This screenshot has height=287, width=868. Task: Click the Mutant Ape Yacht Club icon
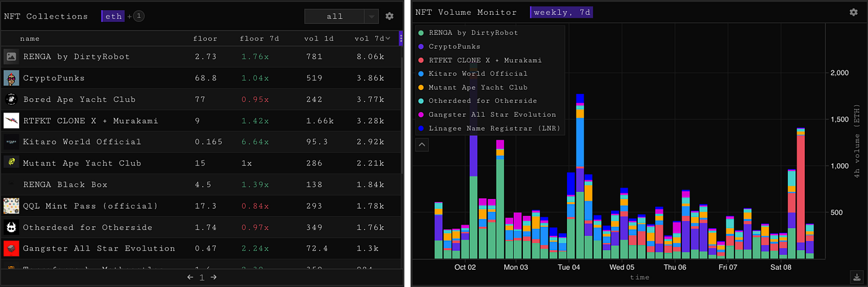point(11,163)
